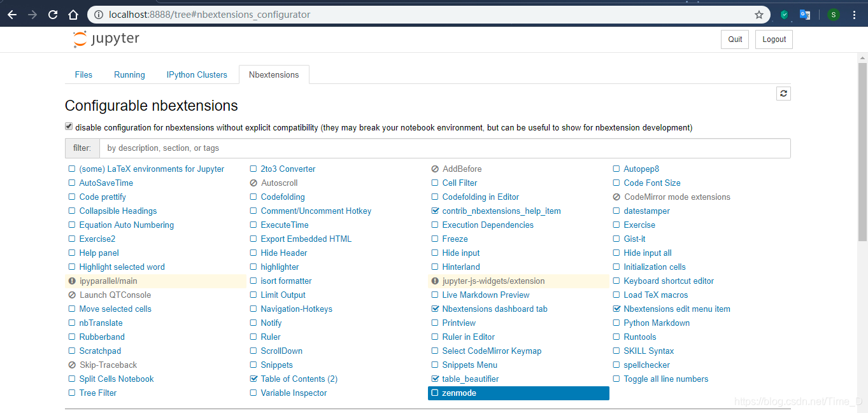Uncheck Table of Contents (2) extension

(x=253, y=379)
